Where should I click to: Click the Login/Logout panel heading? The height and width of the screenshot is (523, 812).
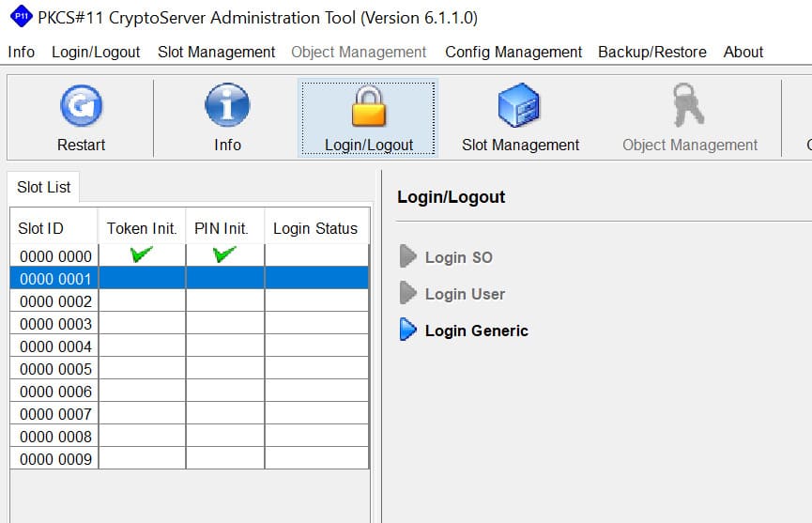click(451, 197)
